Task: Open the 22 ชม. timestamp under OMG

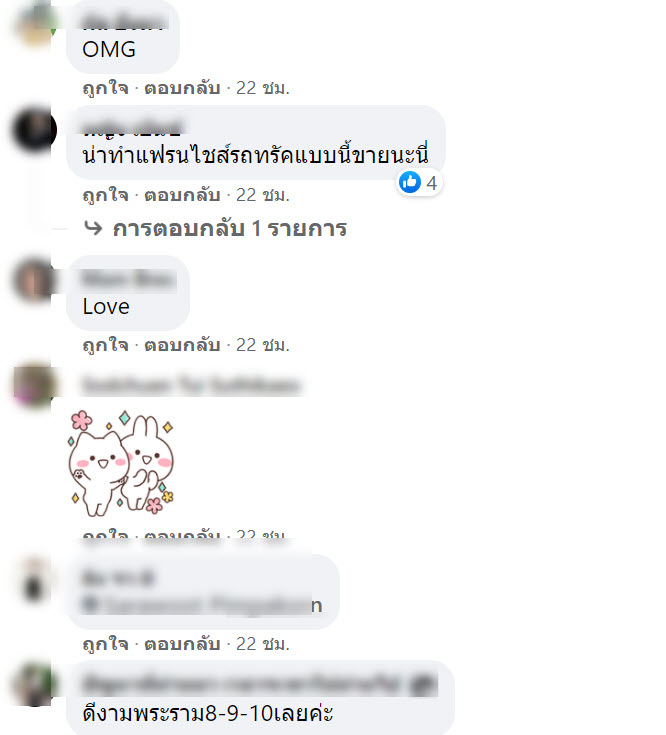Action: tap(262, 88)
